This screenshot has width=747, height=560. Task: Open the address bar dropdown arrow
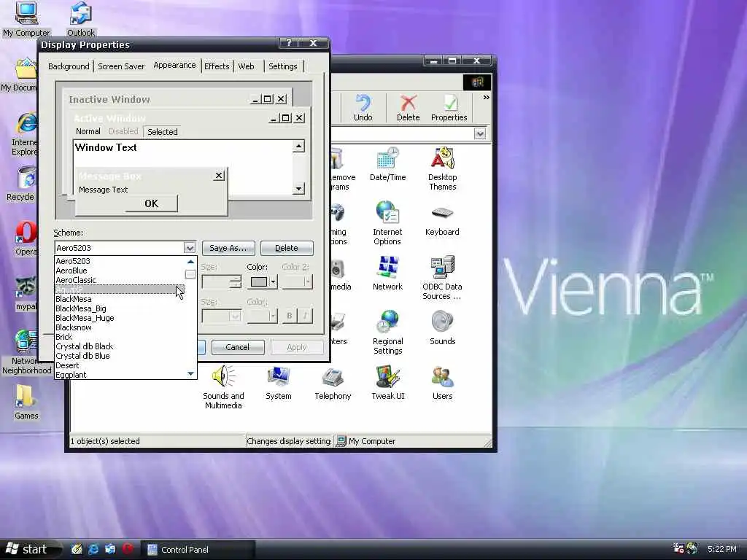[480, 134]
